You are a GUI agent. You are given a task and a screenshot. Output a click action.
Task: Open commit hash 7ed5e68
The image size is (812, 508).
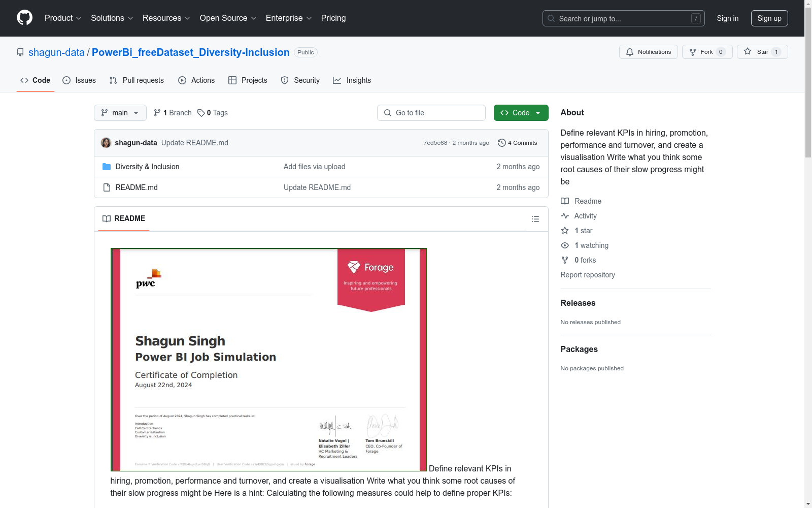point(435,143)
